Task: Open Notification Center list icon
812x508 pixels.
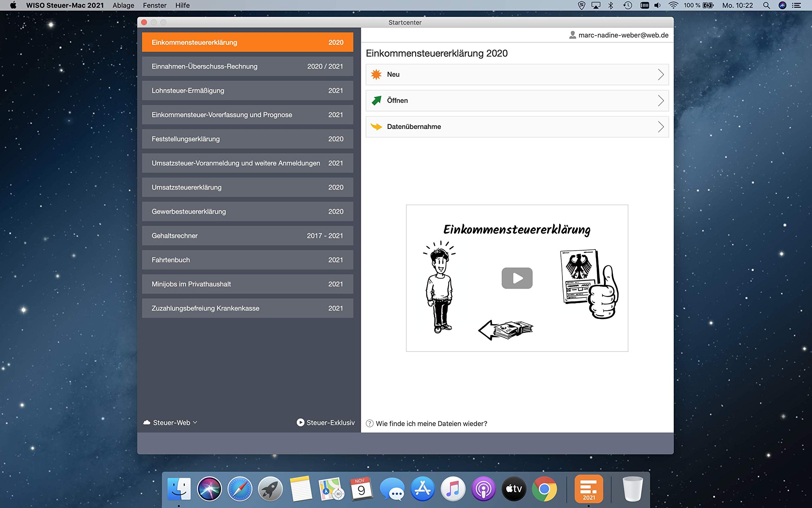Action: pyautogui.click(x=796, y=5)
